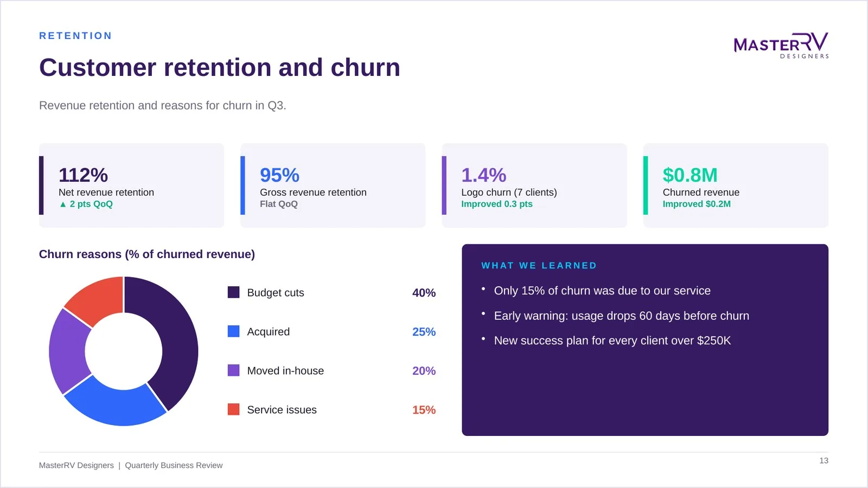Select the blue Acquired legend swatch
Viewport: 868px width, 488px height.
point(234,331)
